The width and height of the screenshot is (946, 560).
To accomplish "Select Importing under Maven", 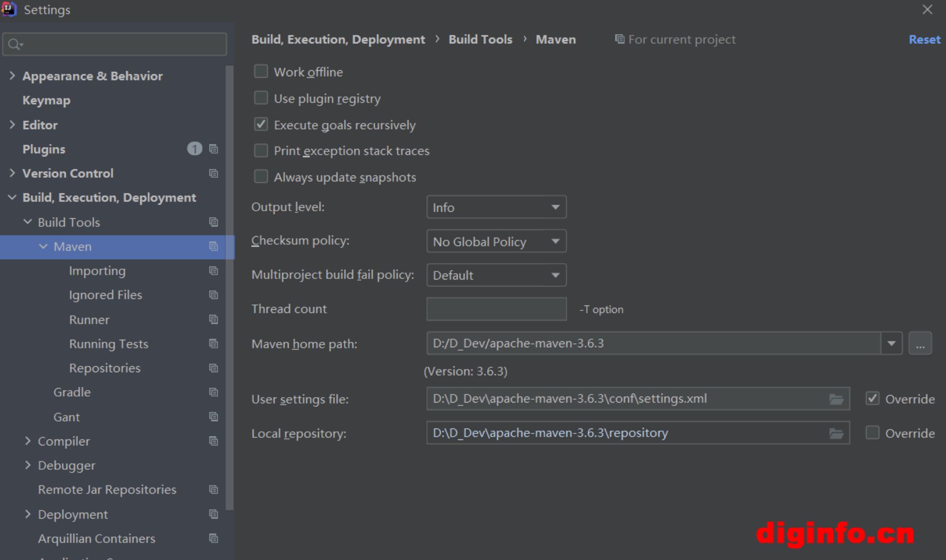I will 97,271.
